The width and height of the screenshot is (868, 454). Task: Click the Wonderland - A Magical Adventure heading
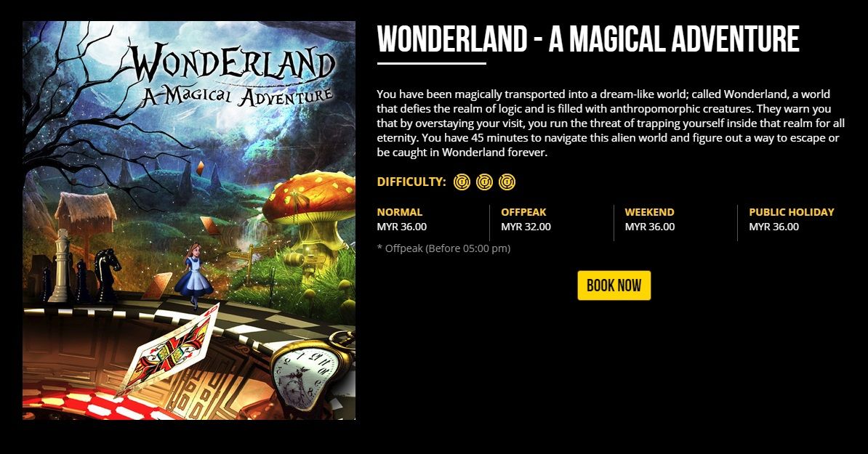click(x=588, y=38)
